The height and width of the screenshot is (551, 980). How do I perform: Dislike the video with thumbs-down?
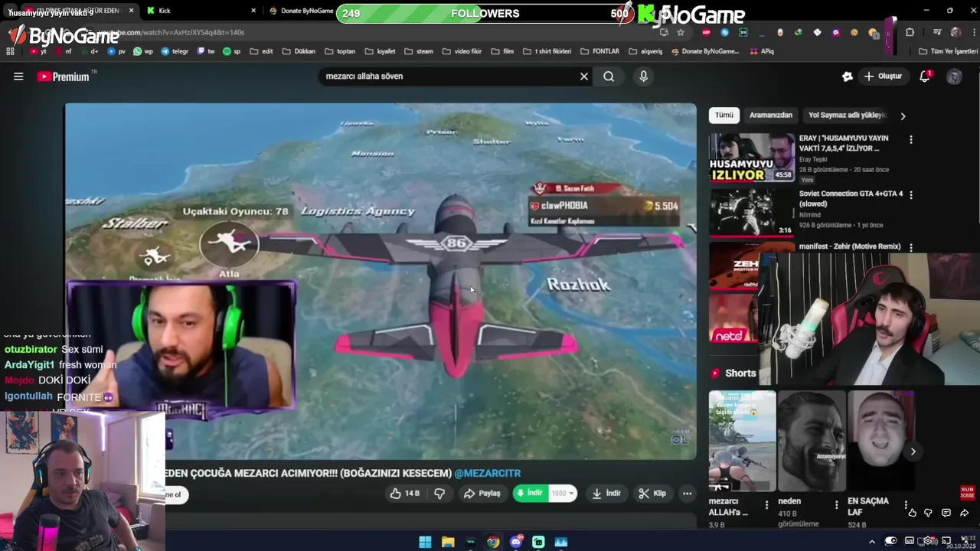(x=439, y=494)
